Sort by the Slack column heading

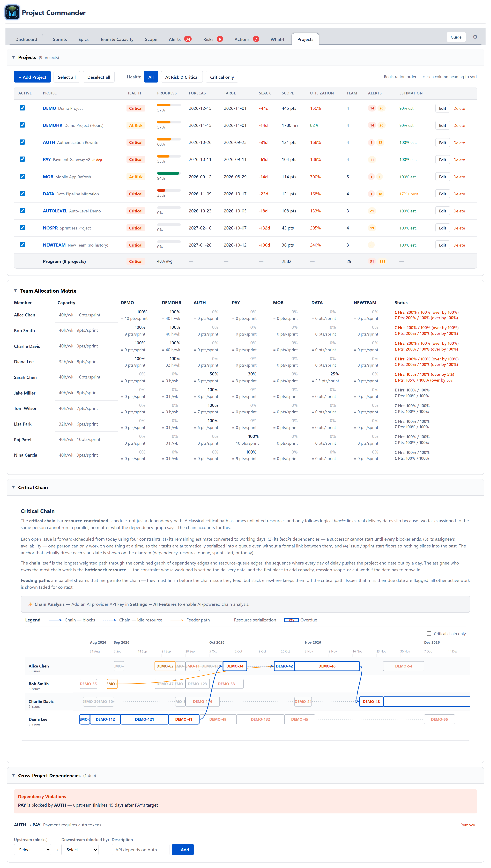(265, 93)
